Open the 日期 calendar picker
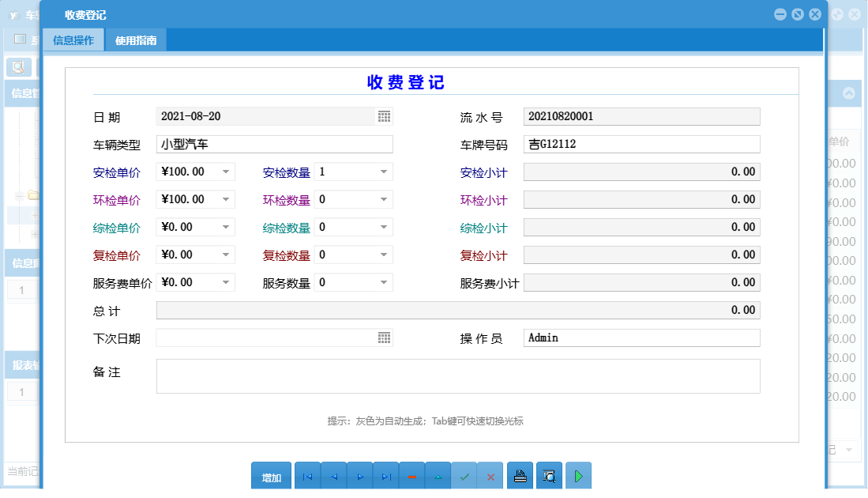 385,116
